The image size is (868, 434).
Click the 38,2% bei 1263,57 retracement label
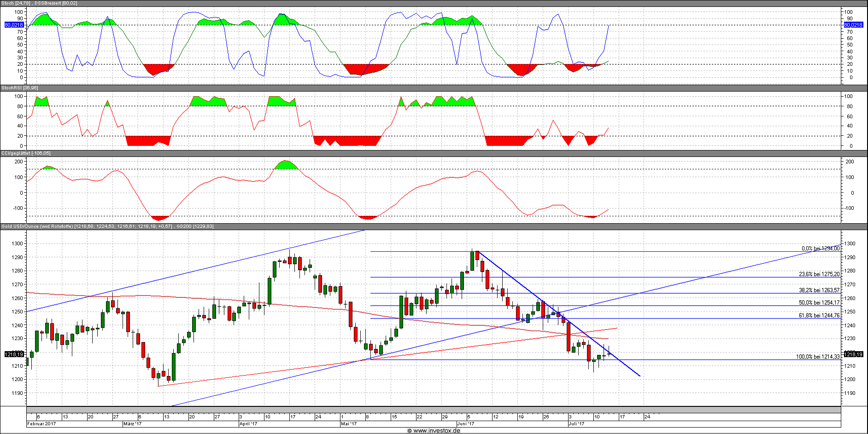[x=819, y=290]
